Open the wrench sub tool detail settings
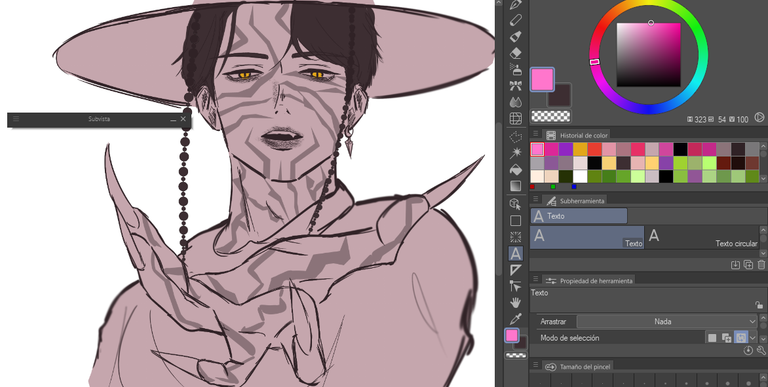Screen dimensions: 768x387 tap(761, 350)
